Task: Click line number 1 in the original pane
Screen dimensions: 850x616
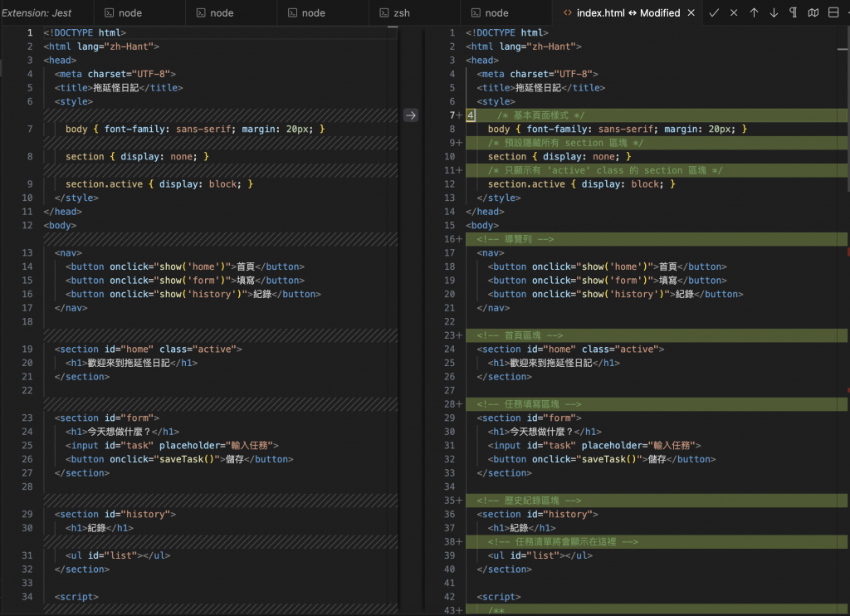Action: pos(29,32)
